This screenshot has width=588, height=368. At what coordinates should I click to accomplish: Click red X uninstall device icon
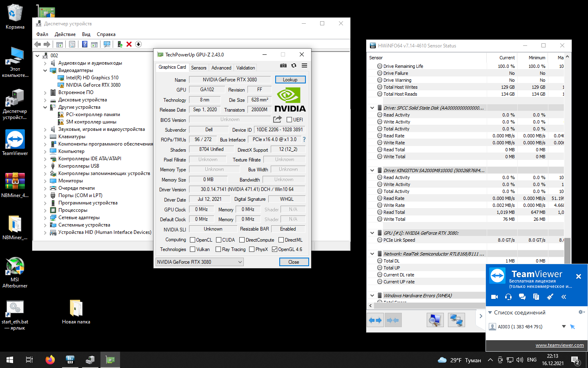(129, 44)
